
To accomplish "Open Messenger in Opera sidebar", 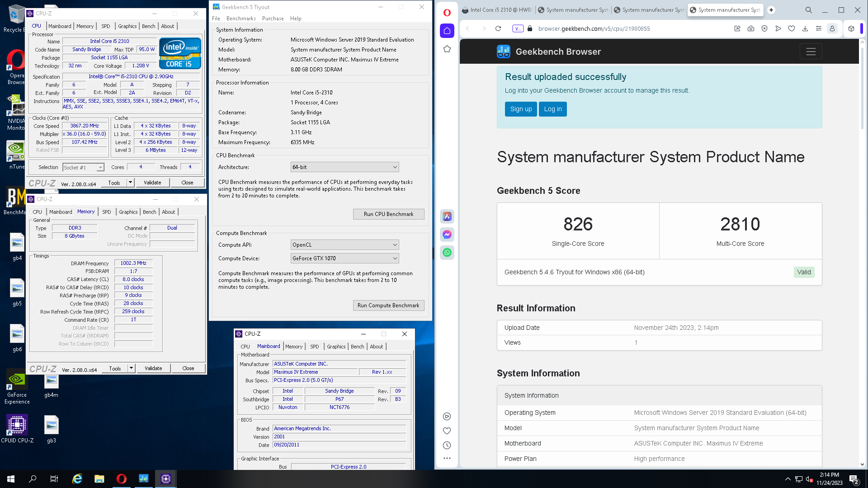I will pyautogui.click(x=447, y=235).
